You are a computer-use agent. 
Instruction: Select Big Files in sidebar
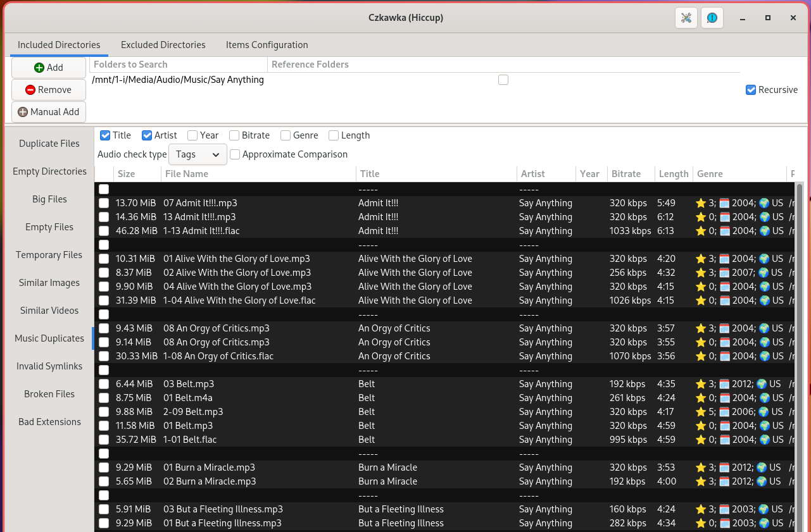tap(49, 199)
